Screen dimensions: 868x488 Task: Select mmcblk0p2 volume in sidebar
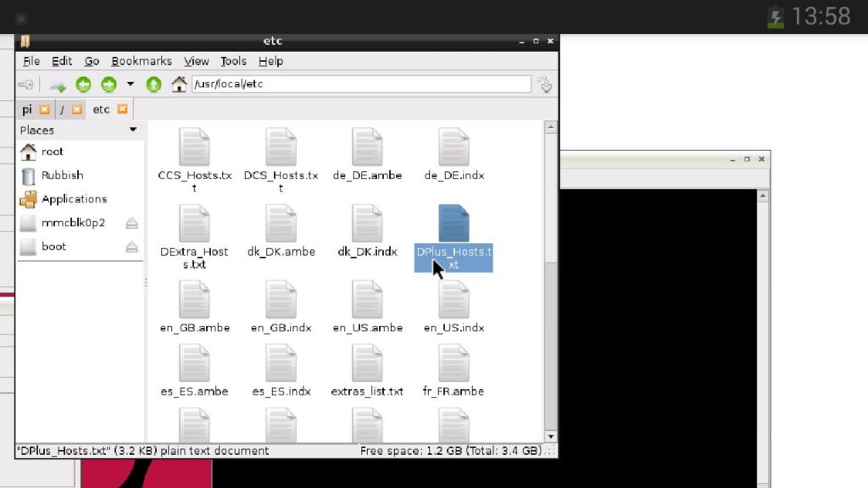coord(71,223)
